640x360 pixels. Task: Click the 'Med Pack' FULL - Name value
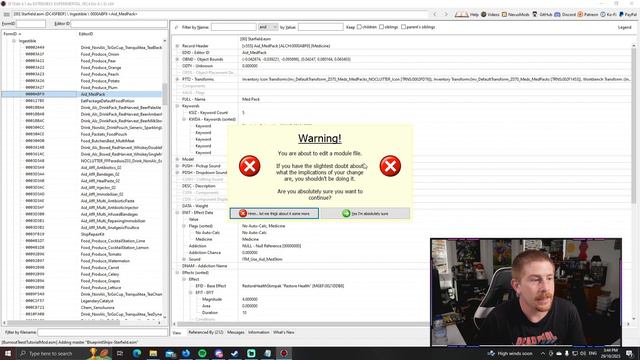pos(251,99)
